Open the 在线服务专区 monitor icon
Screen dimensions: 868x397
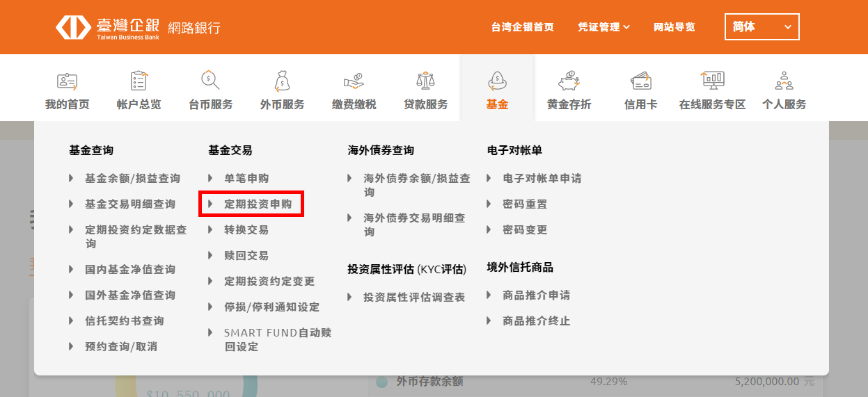pyautogui.click(x=712, y=81)
